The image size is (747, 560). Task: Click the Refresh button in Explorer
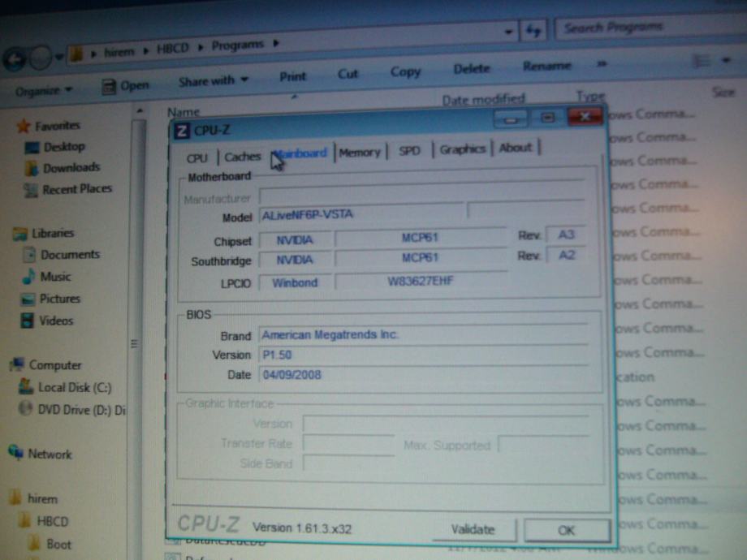click(x=533, y=31)
